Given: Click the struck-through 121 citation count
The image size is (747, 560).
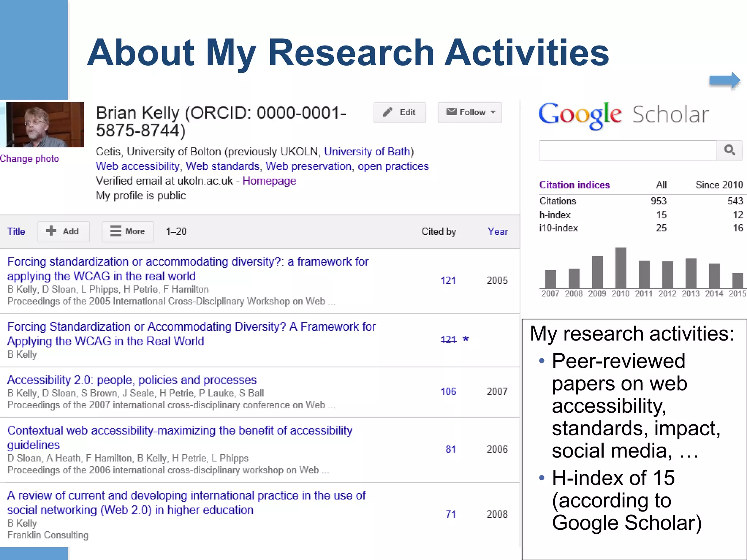Looking at the screenshot, I should coord(448,339).
